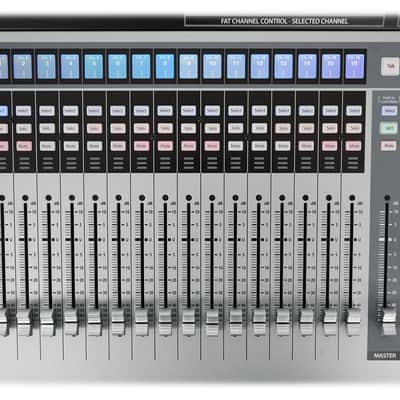The width and height of the screenshot is (400, 400).
Task: Select channel 3 with its Select button
Action: [x=47, y=111]
